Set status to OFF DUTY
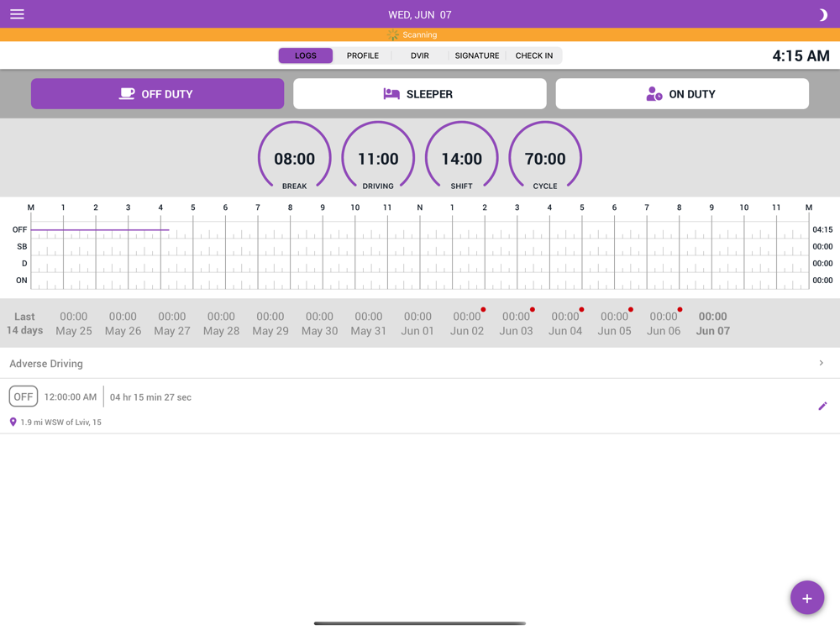The image size is (840, 630). 158,94
